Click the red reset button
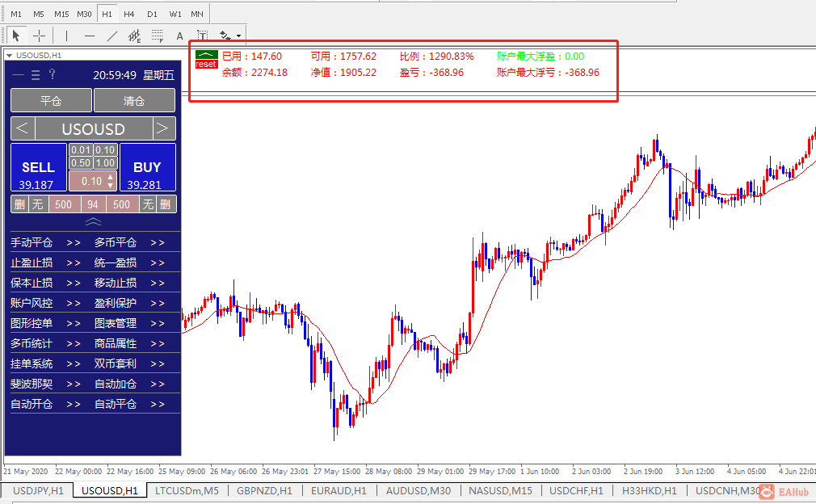The image size is (816, 504). click(207, 64)
